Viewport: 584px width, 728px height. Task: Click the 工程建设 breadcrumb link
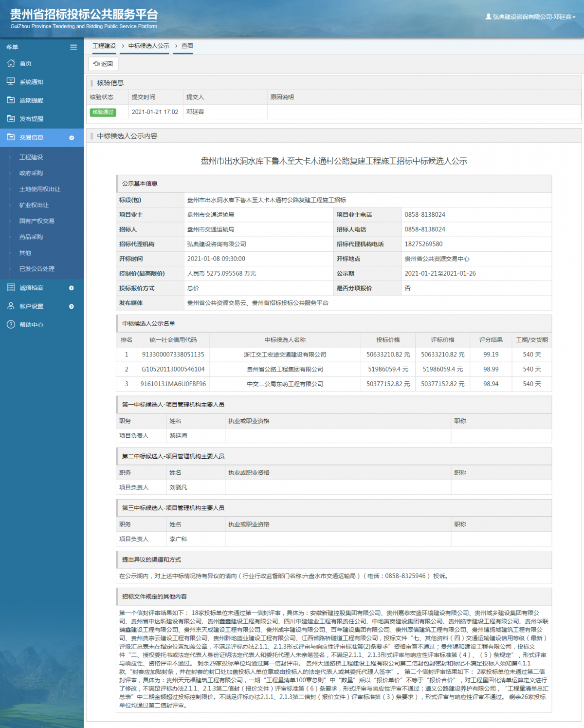(104, 46)
